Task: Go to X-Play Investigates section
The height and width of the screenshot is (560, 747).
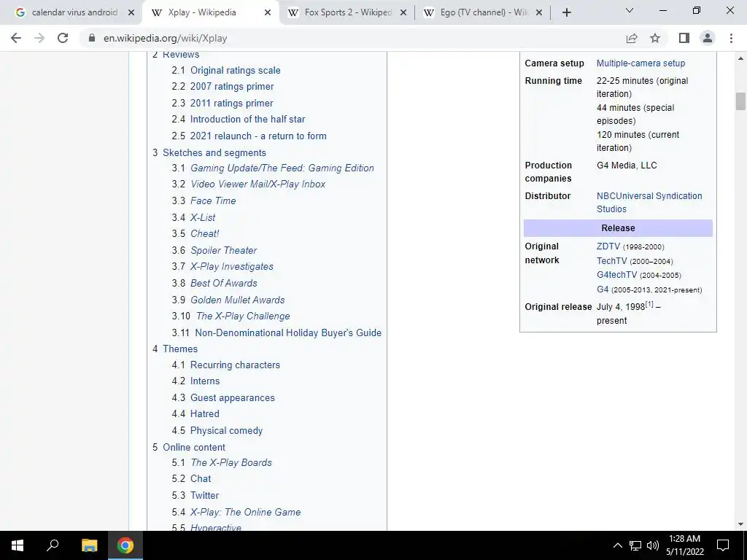Action: [232, 267]
